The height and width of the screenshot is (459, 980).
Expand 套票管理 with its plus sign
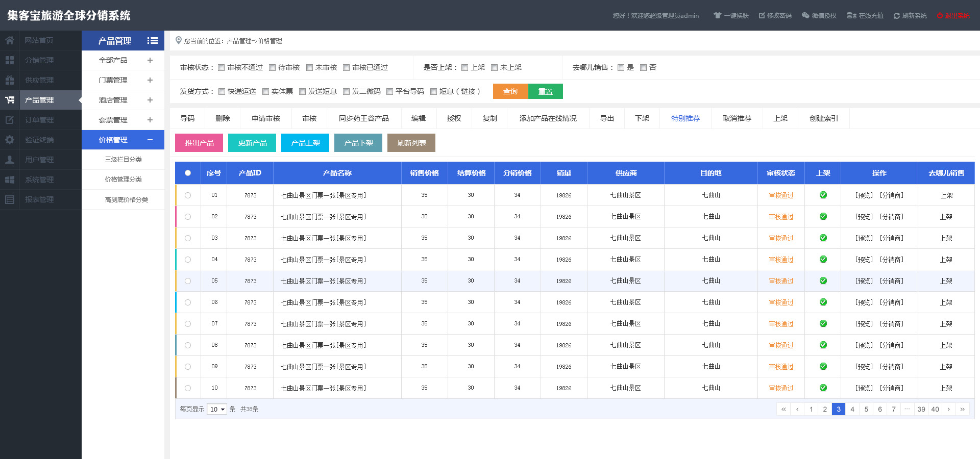(150, 120)
